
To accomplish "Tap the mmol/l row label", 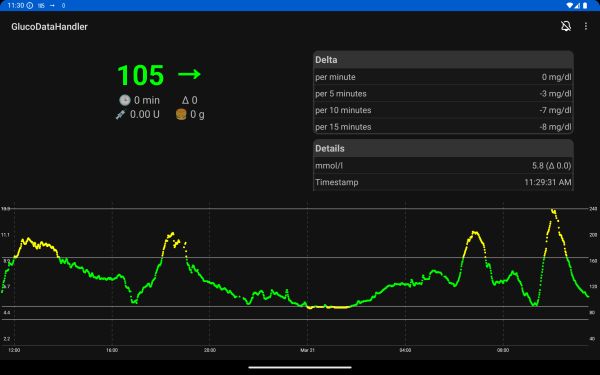I will pos(329,166).
